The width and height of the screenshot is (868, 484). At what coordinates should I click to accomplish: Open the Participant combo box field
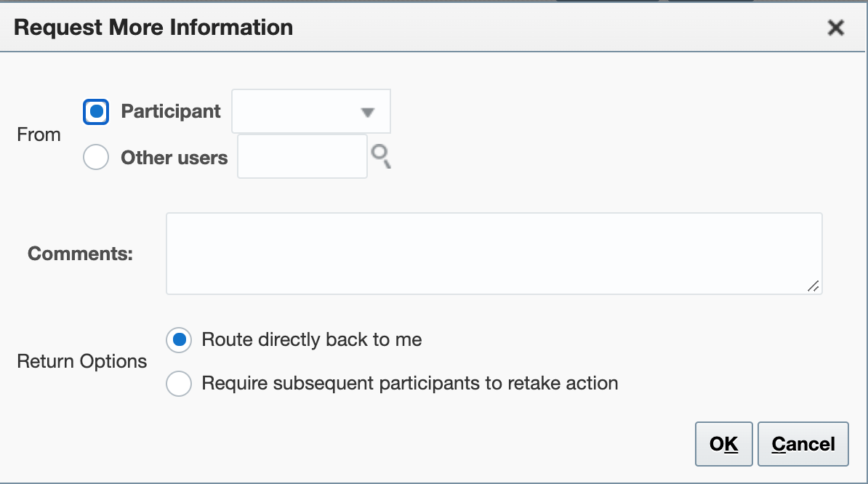click(x=311, y=111)
